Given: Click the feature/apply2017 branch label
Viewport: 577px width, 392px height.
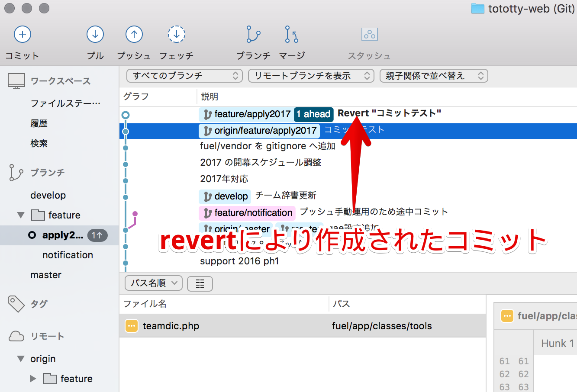Looking at the screenshot, I should [x=246, y=114].
